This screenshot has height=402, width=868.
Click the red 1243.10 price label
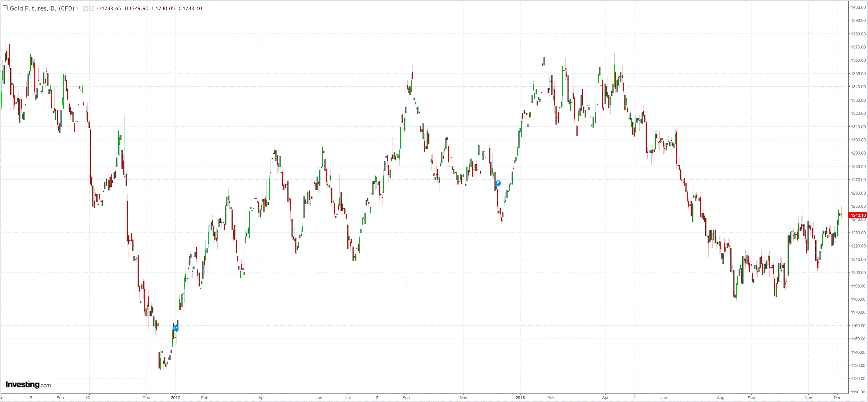(857, 215)
